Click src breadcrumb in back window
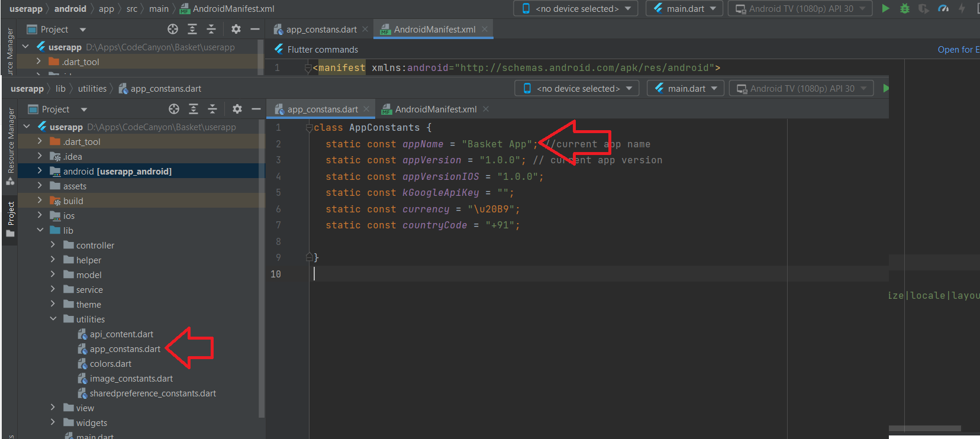This screenshot has width=980, height=439. pos(131,8)
